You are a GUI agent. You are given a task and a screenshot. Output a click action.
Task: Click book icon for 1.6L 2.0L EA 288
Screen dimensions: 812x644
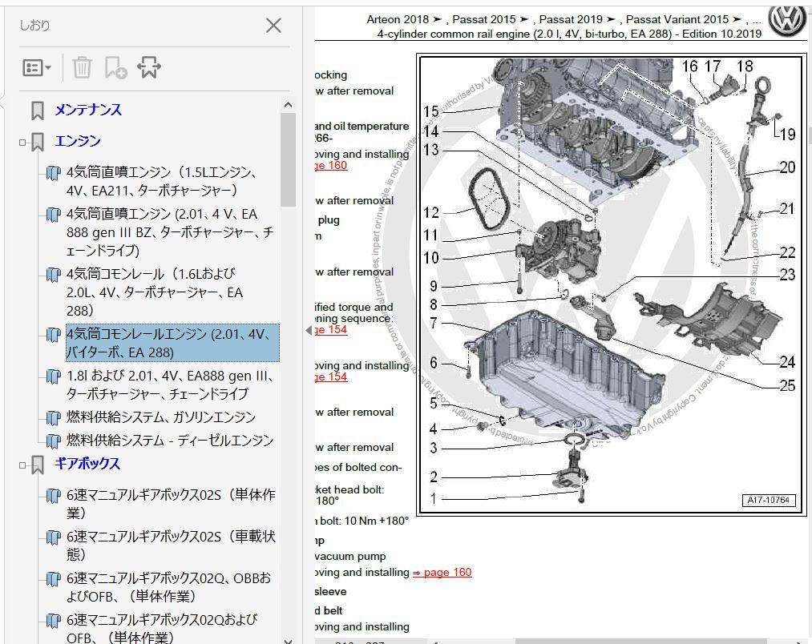[x=54, y=274]
